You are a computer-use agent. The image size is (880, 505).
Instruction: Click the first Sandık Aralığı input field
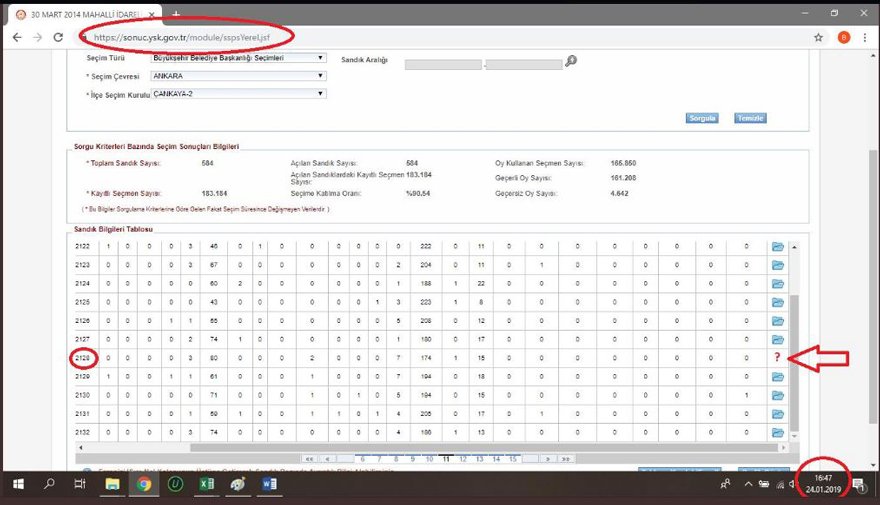[442, 64]
